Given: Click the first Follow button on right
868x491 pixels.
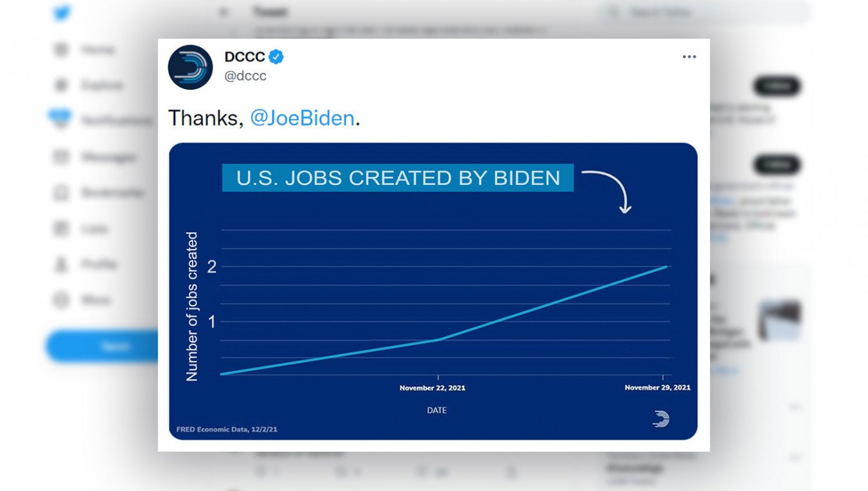Looking at the screenshot, I should [776, 86].
